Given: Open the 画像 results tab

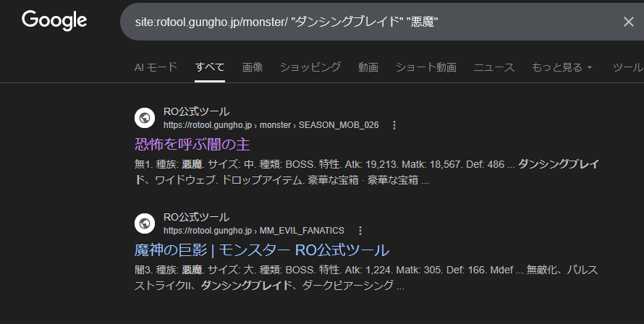Looking at the screenshot, I should click(x=253, y=67).
